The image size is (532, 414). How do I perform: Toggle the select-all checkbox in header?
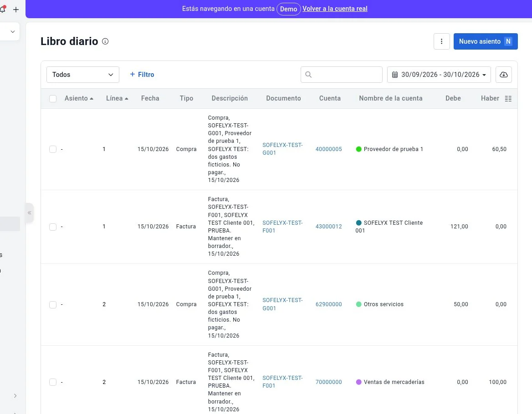coord(52,99)
